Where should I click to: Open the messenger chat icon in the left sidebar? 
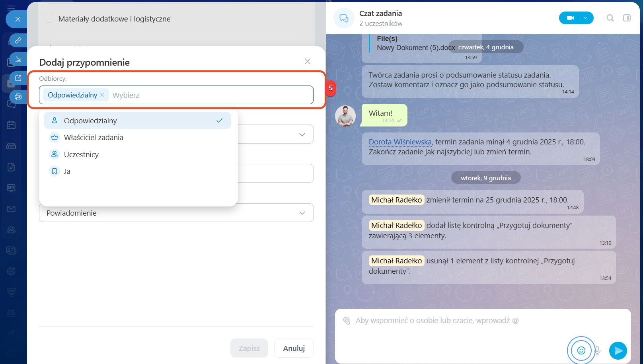click(x=11, y=105)
